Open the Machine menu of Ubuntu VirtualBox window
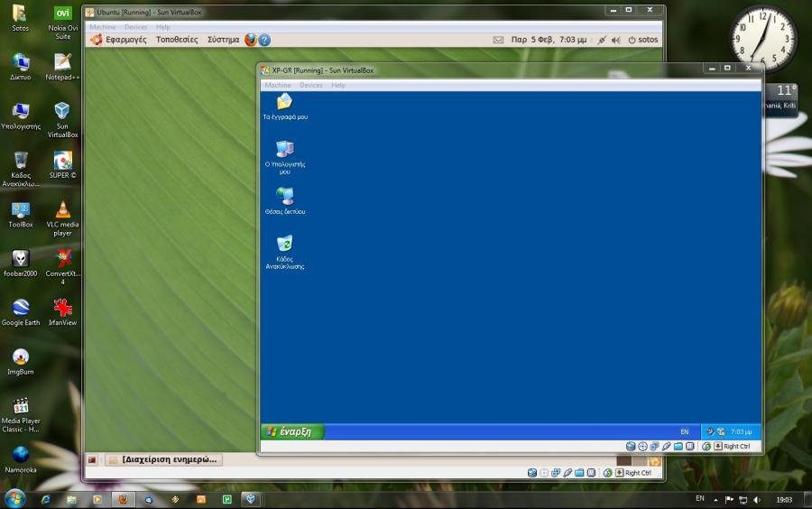The width and height of the screenshot is (812, 509). 102,27
